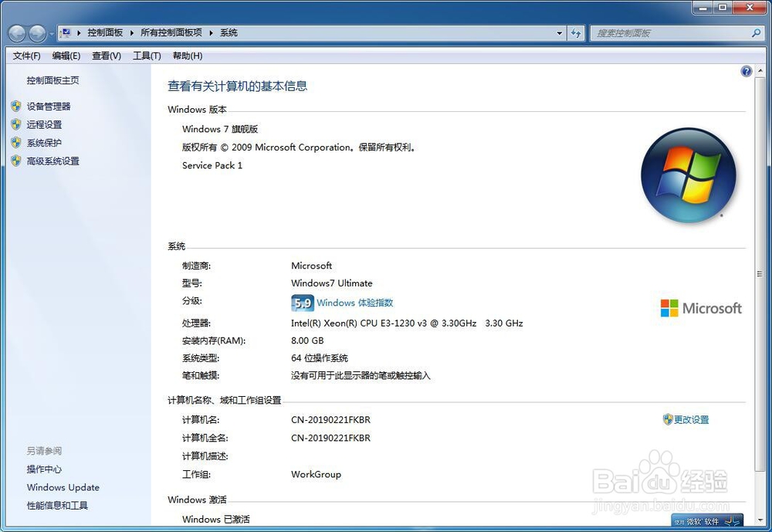Click shield icon next to 设备管理器

pyautogui.click(x=16, y=106)
